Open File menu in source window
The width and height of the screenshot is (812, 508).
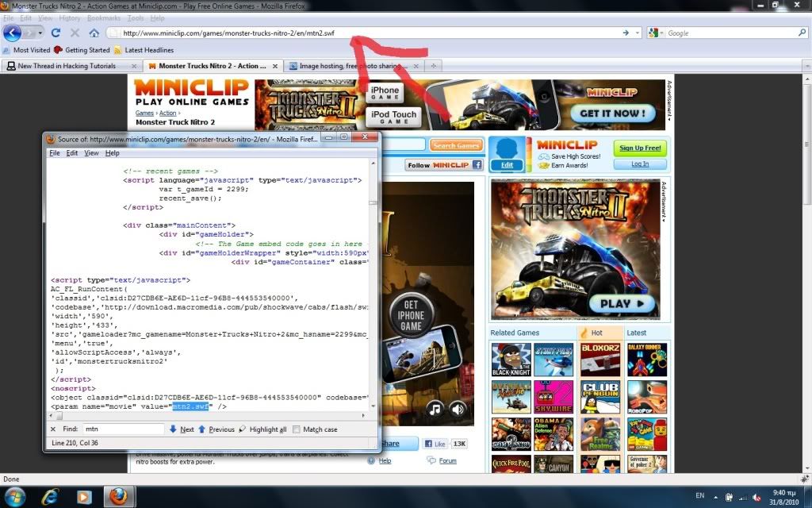pos(55,153)
